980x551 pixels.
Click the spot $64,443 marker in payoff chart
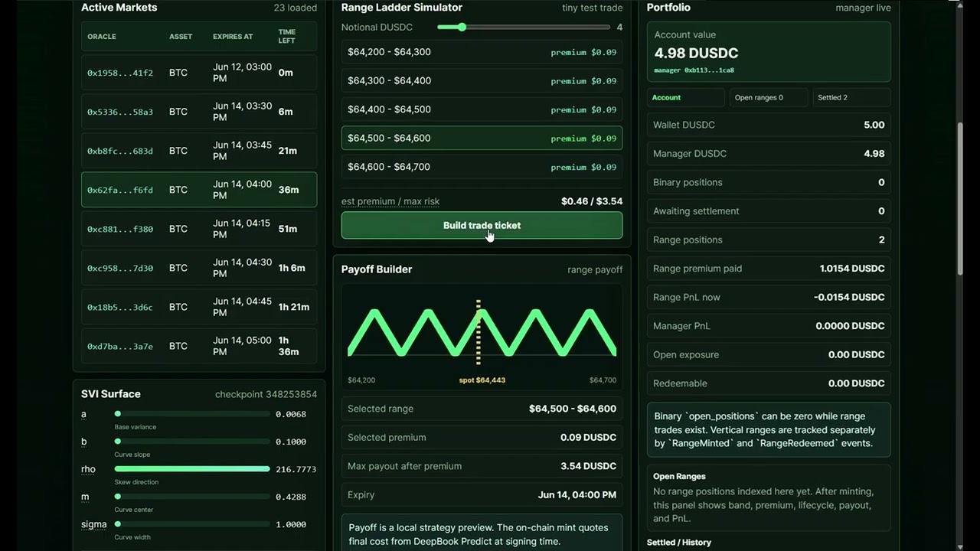coord(482,380)
